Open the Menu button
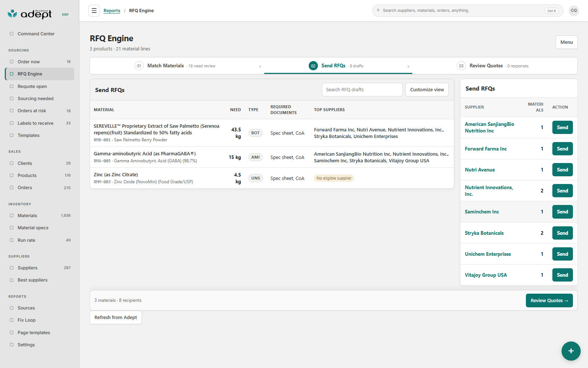This screenshot has width=588, height=368. point(566,42)
